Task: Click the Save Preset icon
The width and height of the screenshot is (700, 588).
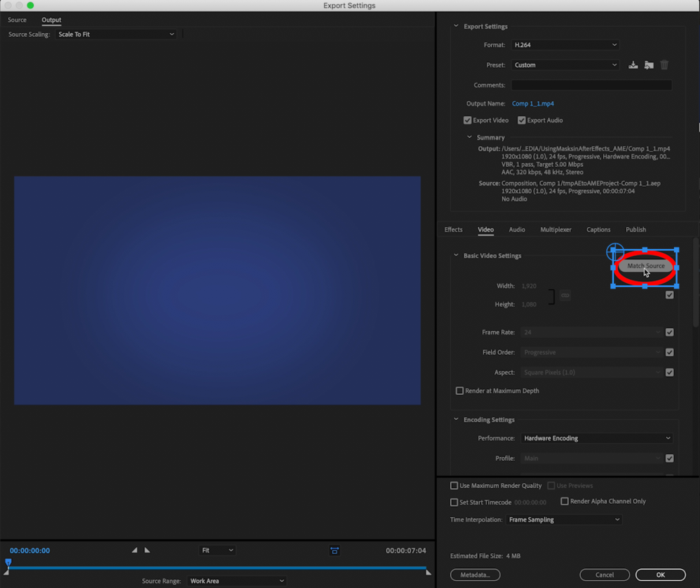Action: [633, 65]
